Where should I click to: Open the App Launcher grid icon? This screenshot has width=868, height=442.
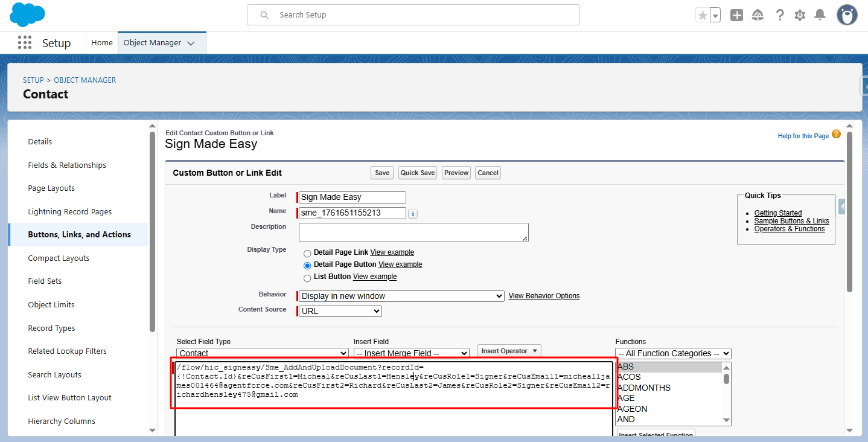25,43
